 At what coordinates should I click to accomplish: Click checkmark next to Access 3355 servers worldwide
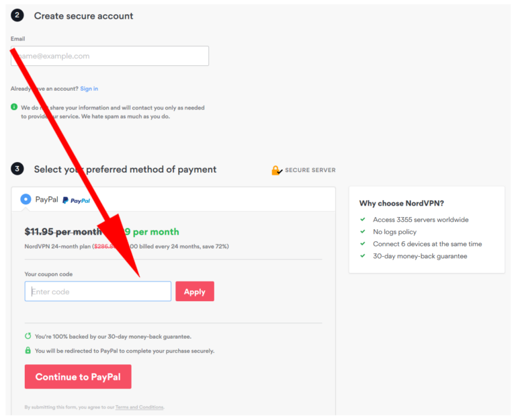coord(363,220)
